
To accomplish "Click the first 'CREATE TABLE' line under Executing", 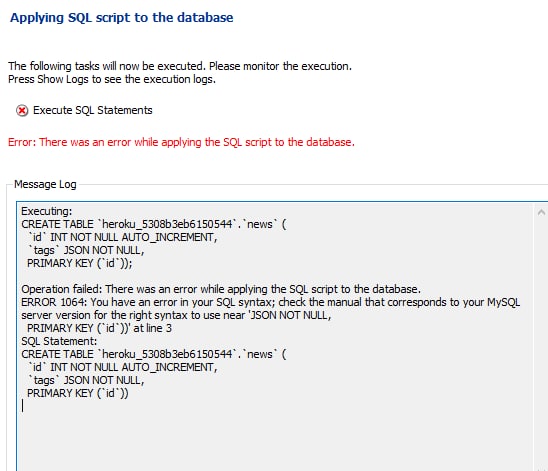I will [x=154, y=224].
